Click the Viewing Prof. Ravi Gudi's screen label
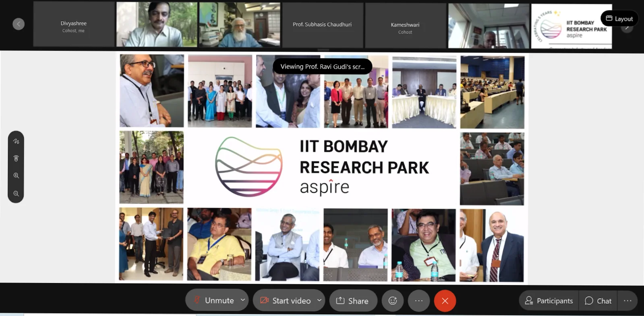 coord(323,66)
